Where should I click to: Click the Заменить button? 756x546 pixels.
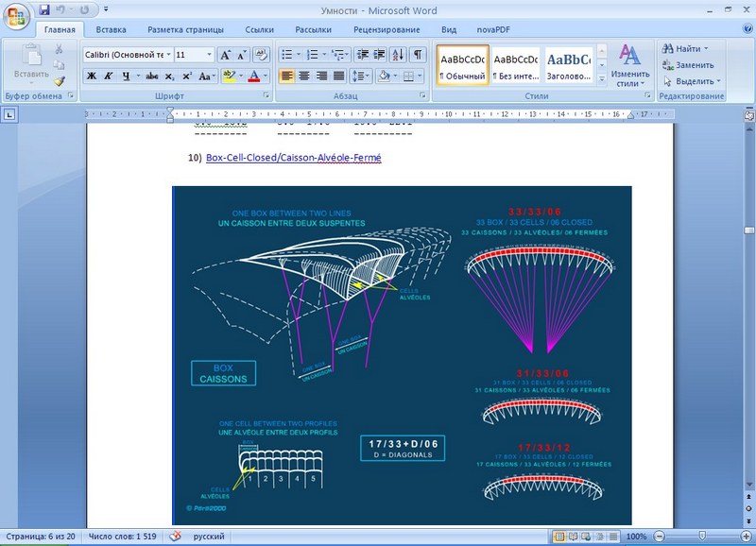(693, 65)
